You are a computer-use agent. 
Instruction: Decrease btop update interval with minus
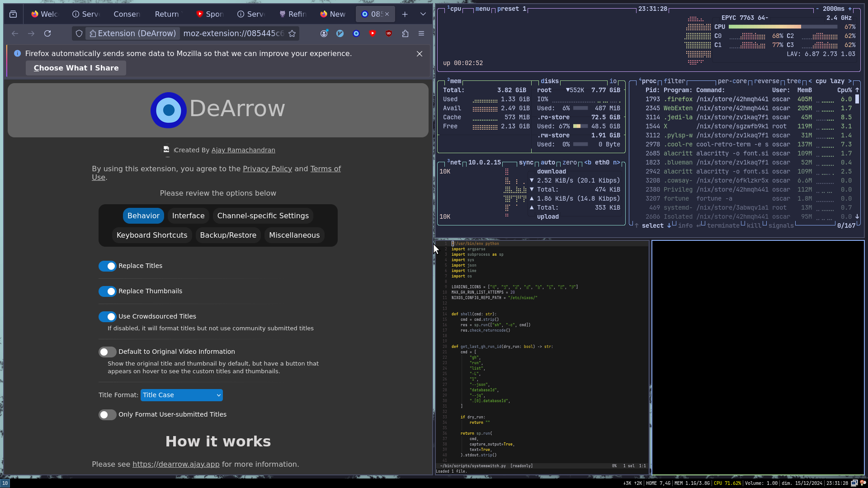coord(817,9)
